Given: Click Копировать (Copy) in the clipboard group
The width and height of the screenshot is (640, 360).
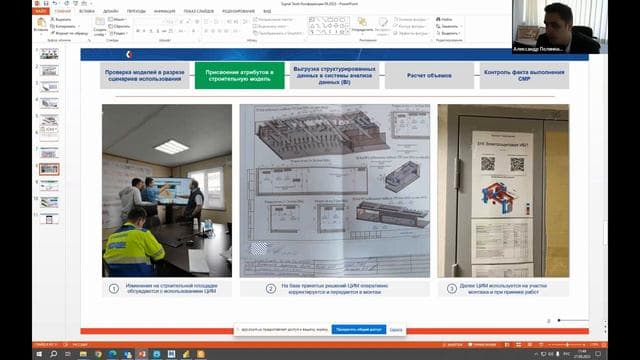Looking at the screenshot, I should point(64,26).
